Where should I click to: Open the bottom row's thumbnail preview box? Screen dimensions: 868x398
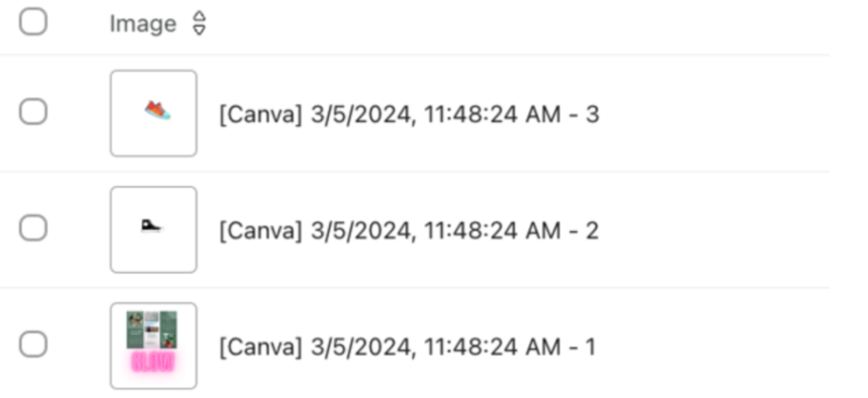click(153, 346)
